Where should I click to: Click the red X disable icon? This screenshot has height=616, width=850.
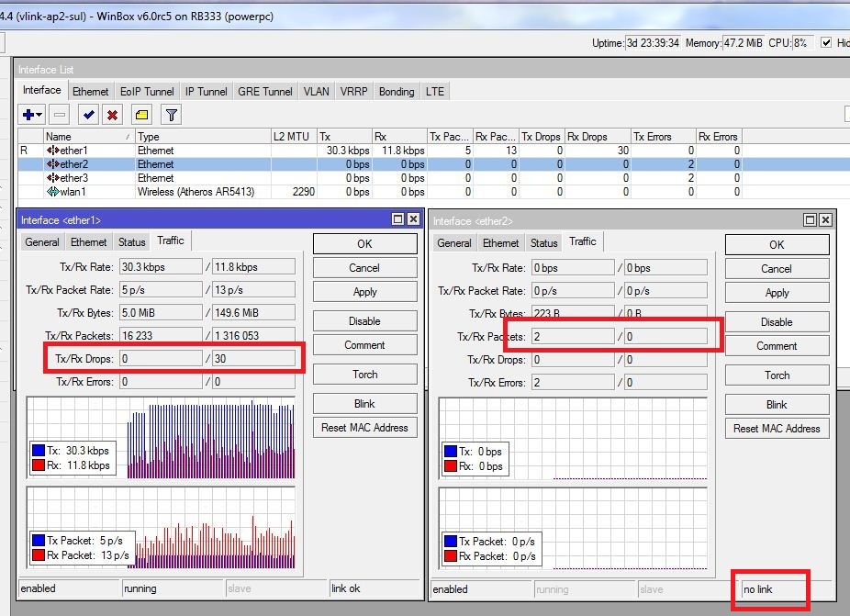(112, 115)
